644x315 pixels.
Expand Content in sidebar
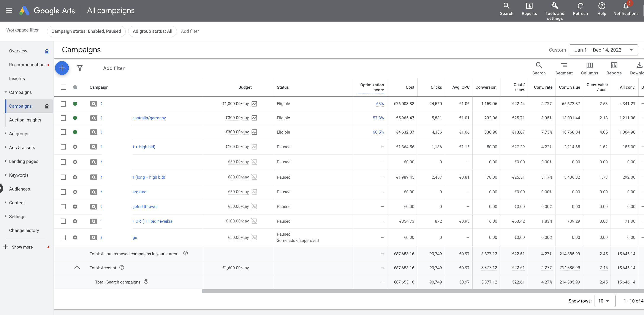tap(5, 203)
